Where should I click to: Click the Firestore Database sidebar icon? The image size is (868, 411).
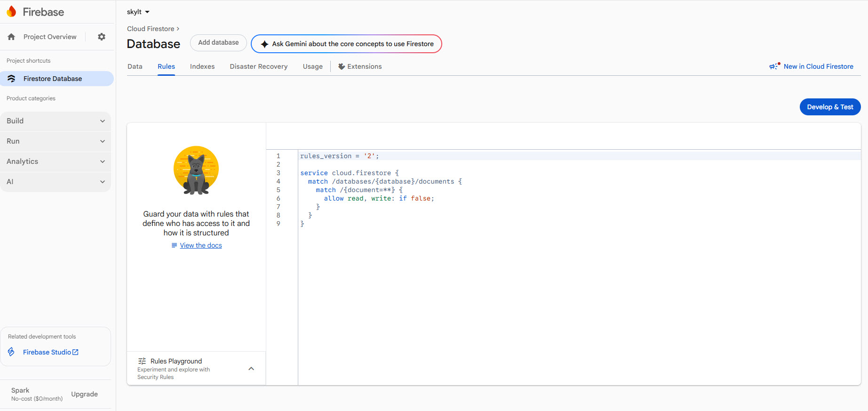[x=11, y=79]
